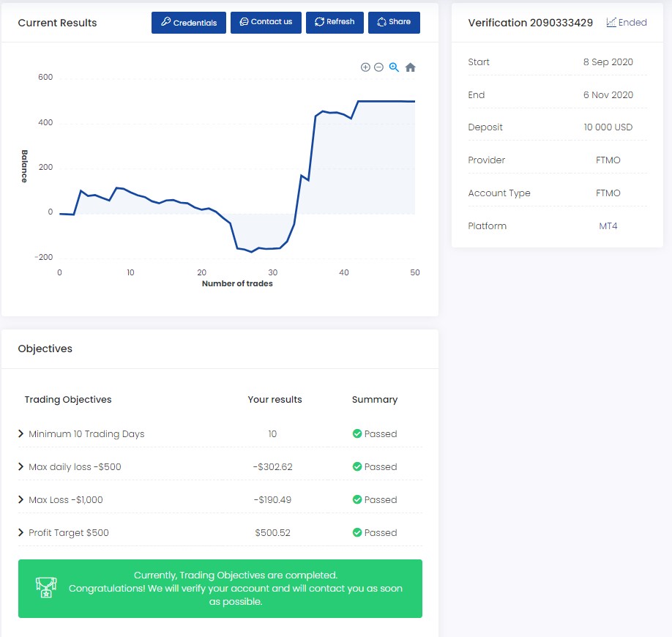Click the chart zoom in plus icon
The height and width of the screenshot is (637, 672).
pos(365,67)
